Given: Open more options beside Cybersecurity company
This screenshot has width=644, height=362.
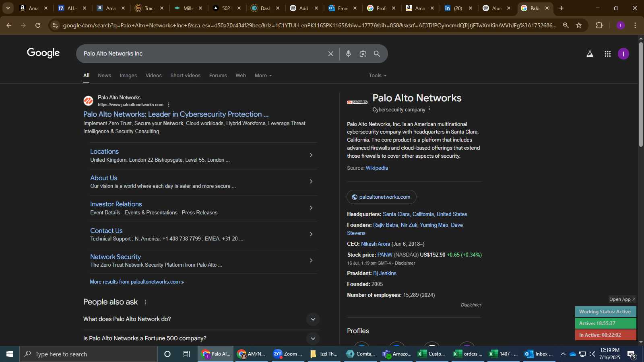Looking at the screenshot, I should pyautogui.click(x=429, y=109).
